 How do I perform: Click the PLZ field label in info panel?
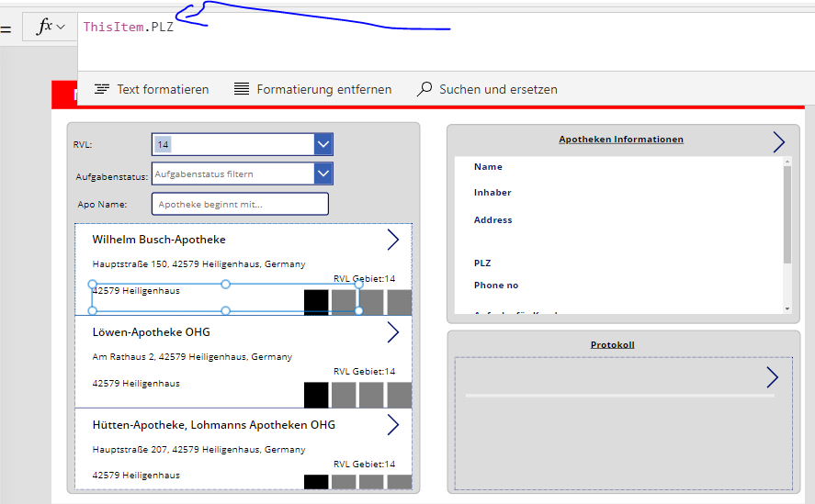pyautogui.click(x=482, y=263)
